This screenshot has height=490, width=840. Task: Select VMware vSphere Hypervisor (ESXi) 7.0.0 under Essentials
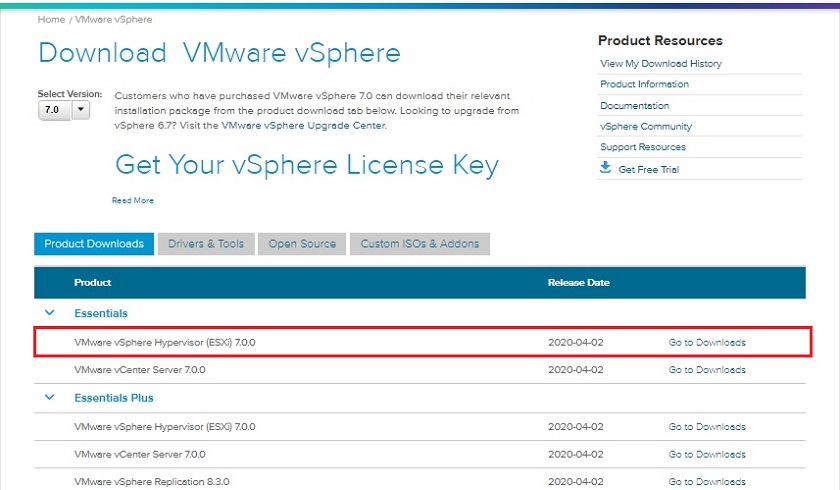[x=164, y=342]
